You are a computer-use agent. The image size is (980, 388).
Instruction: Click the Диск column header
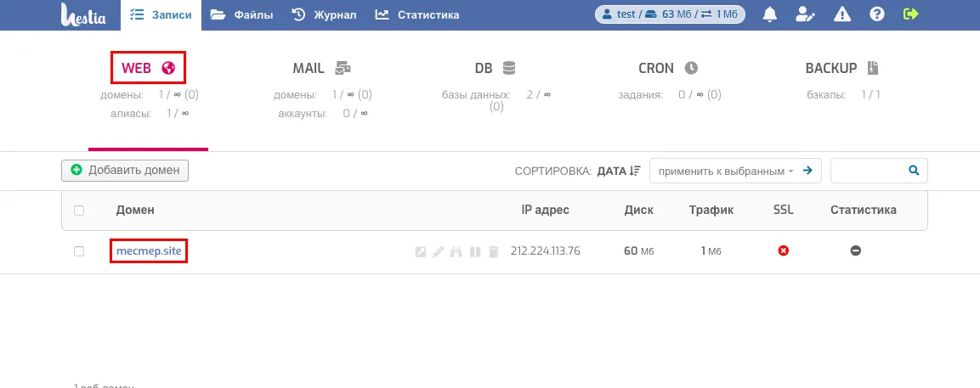pos(639,210)
